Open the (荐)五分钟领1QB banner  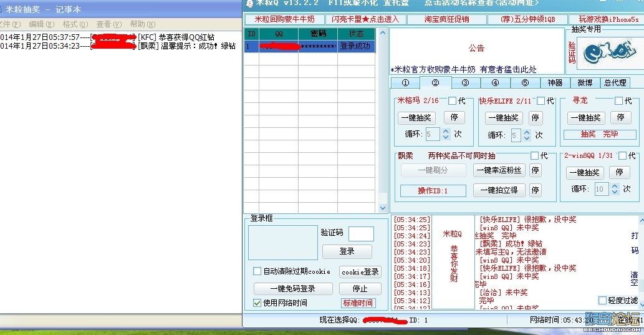528,19
